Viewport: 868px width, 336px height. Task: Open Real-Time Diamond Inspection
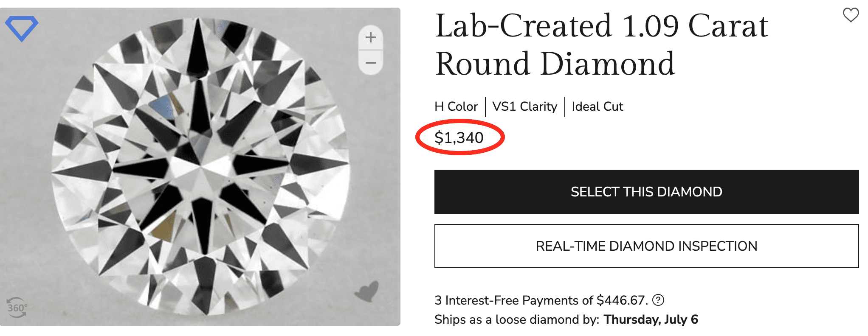click(646, 246)
